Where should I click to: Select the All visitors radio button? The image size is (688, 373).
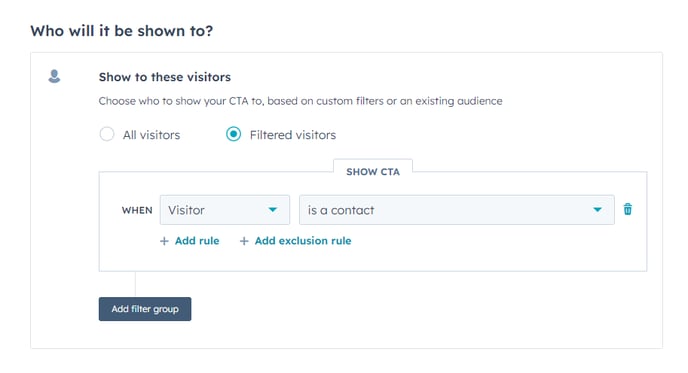point(107,134)
